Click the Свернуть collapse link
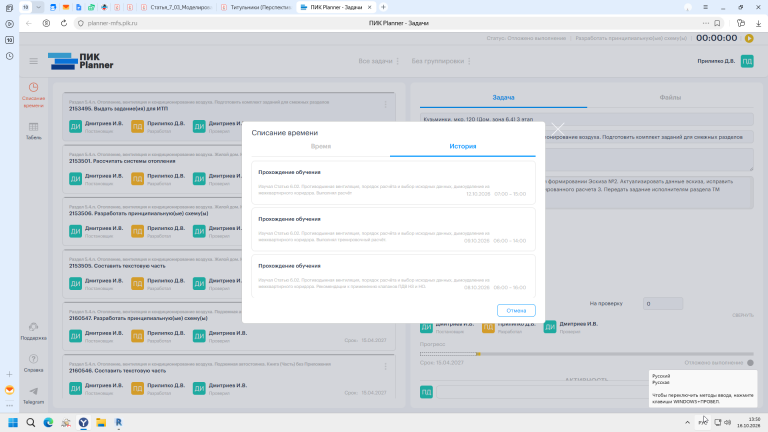 point(743,315)
